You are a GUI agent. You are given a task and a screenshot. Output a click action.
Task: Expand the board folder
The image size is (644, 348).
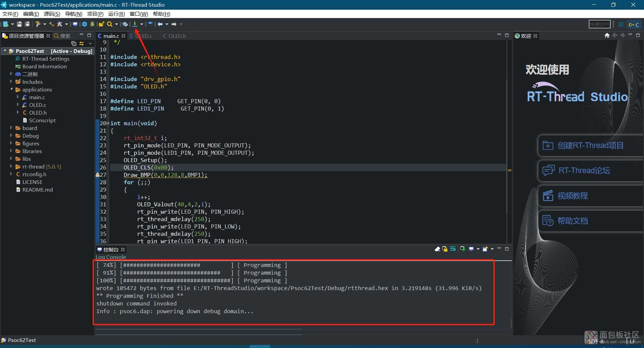coord(11,128)
